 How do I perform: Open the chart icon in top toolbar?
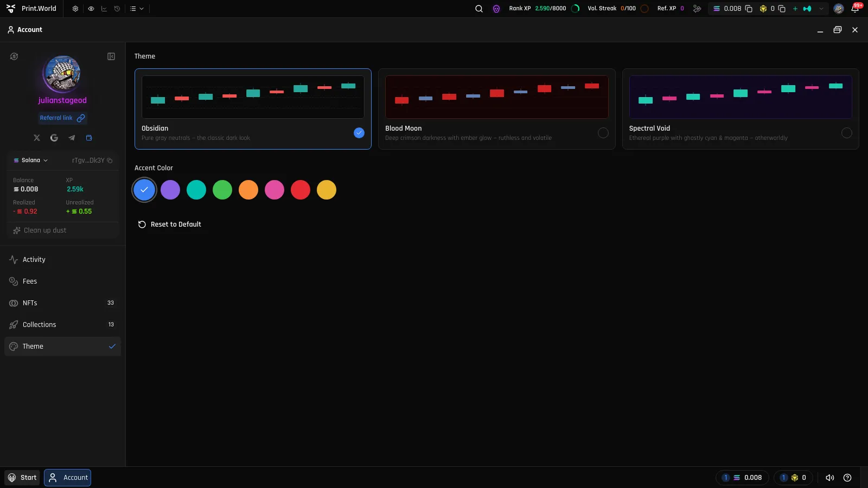pyautogui.click(x=104, y=9)
